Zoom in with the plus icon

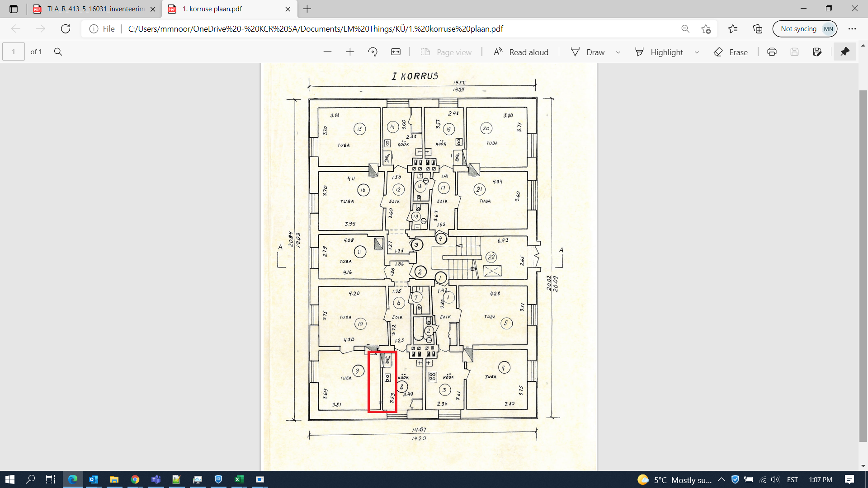click(x=350, y=52)
